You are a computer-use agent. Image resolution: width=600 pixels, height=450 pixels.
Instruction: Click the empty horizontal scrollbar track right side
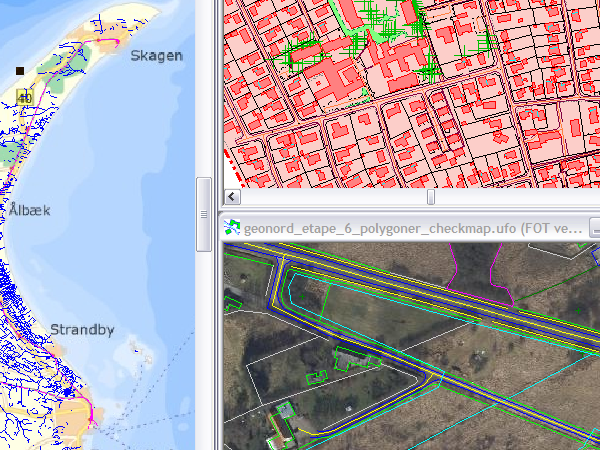(x=520, y=197)
